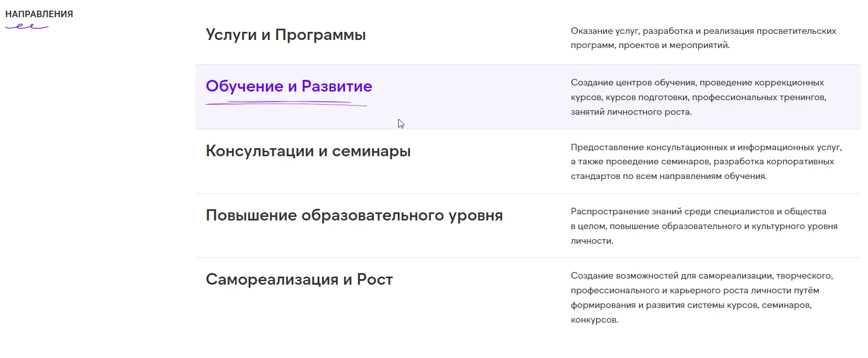The width and height of the screenshot is (868, 358).
Task: Open the "Консультации и семинары" direction
Action: (308, 150)
